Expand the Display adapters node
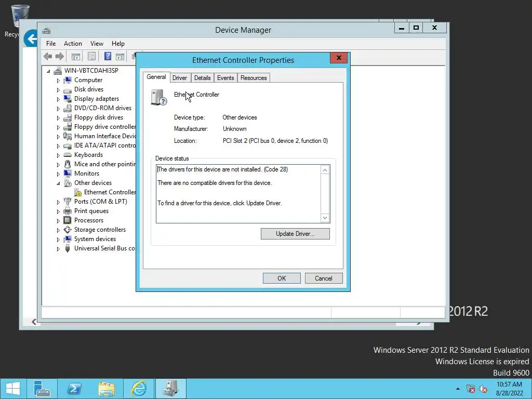The image size is (532, 399). tap(58, 99)
